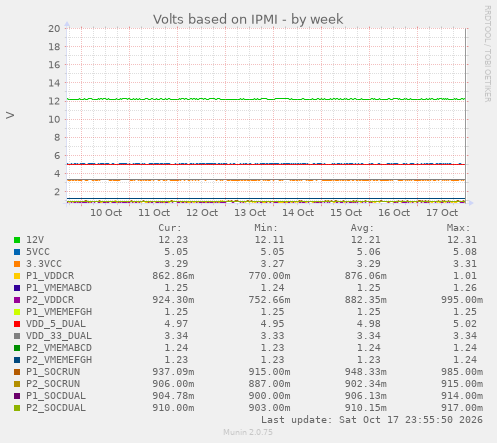Click P2_SOCDUAL max value 917.00m
This screenshot has height=443, width=497.
[x=462, y=408]
